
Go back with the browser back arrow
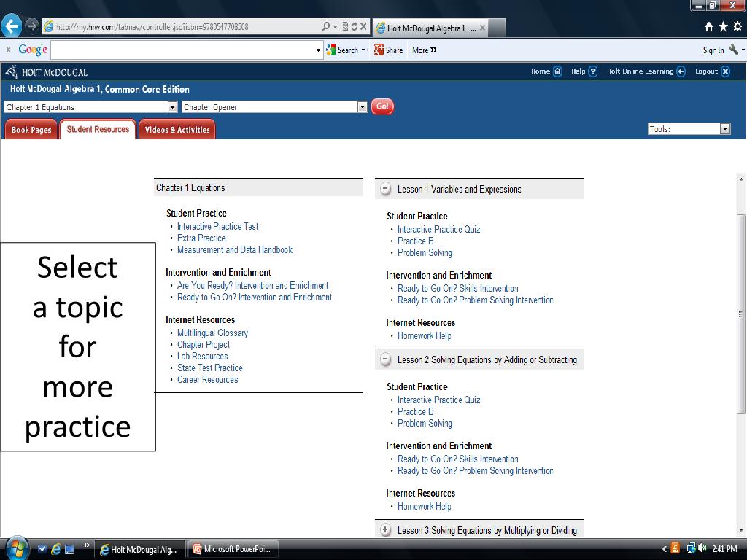click(x=12, y=26)
